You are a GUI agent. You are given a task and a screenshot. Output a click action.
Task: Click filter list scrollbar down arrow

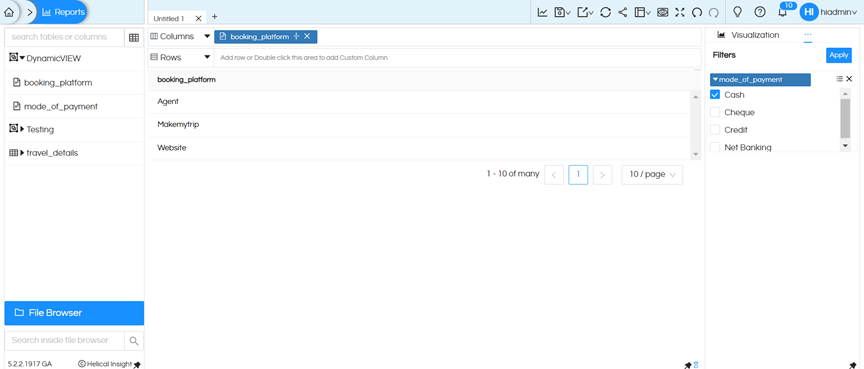pos(845,145)
